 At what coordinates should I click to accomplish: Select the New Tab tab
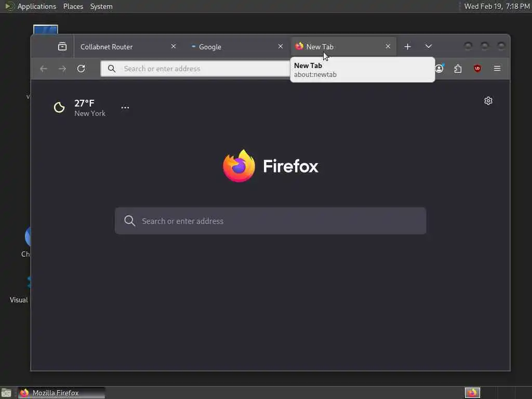point(343,46)
